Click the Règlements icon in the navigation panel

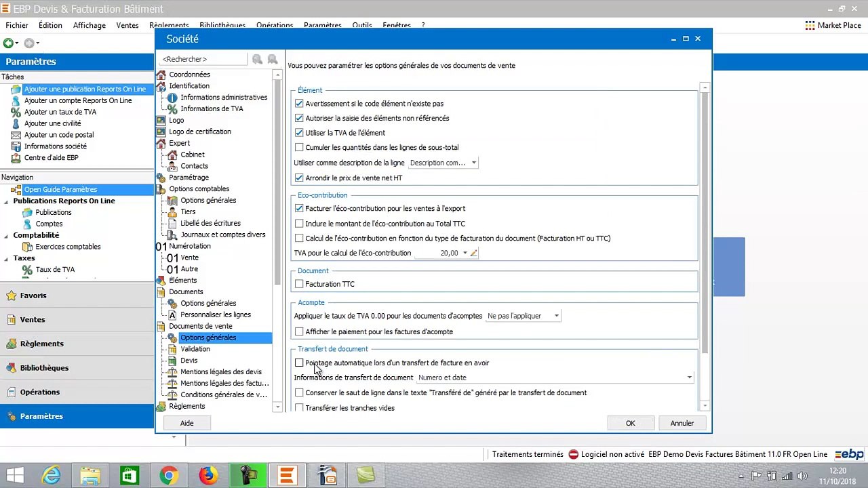pyautogui.click(x=11, y=344)
